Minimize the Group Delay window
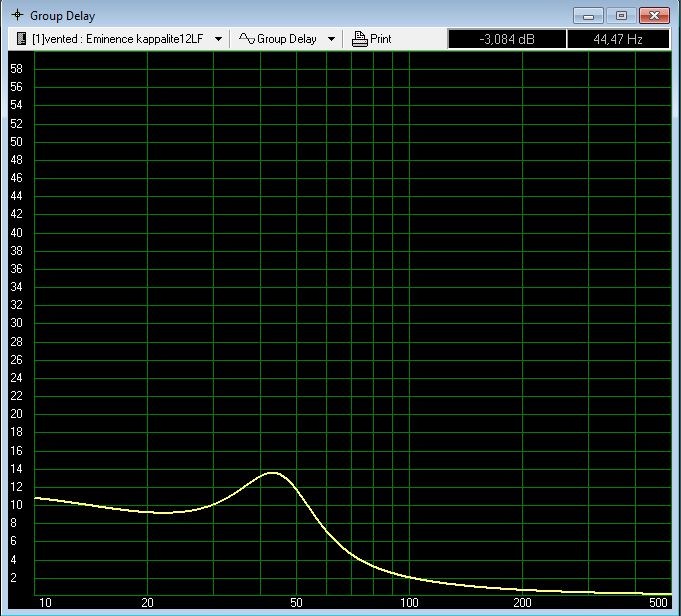Viewport: 681px width, 616px height. coord(589,15)
